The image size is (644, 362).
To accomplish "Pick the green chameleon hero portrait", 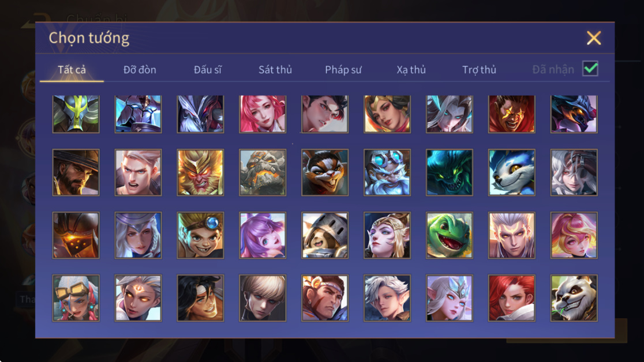I will [x=450, y=235].
